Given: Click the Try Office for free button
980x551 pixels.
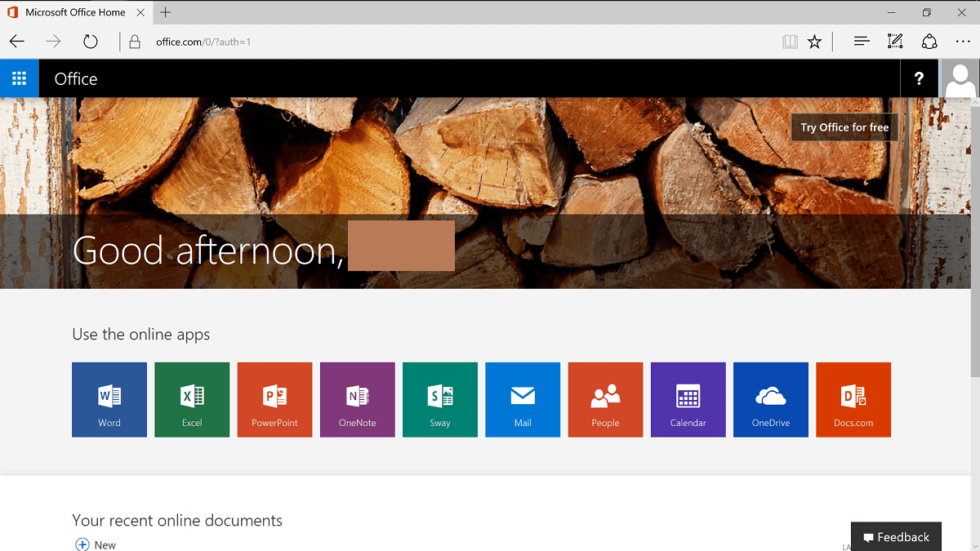Looking at the screenshot, I should pos(844,127).
